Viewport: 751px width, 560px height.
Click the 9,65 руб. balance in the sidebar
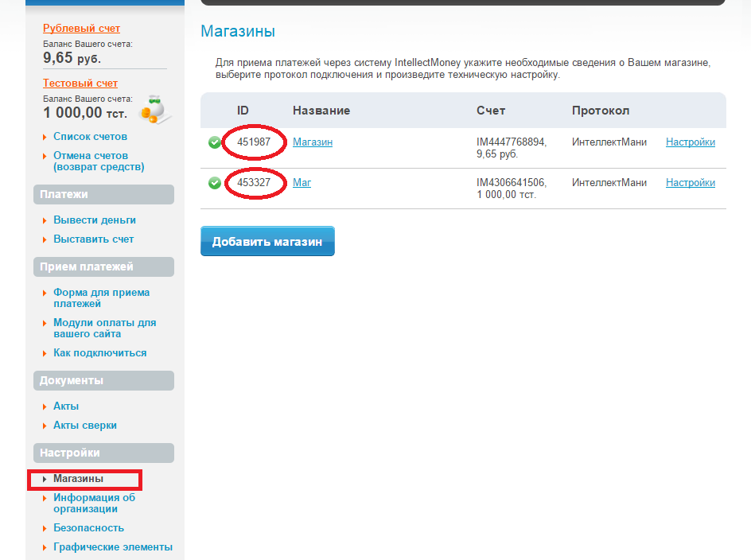point(72,58)
